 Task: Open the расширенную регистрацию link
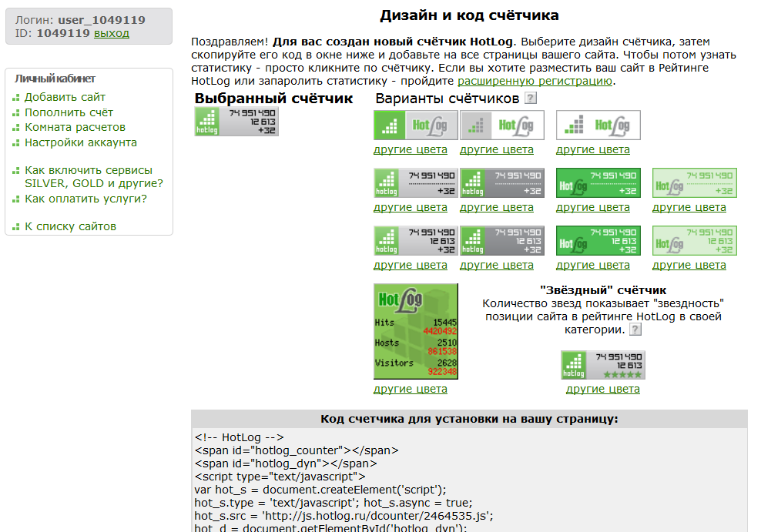[x=535, y=81]
